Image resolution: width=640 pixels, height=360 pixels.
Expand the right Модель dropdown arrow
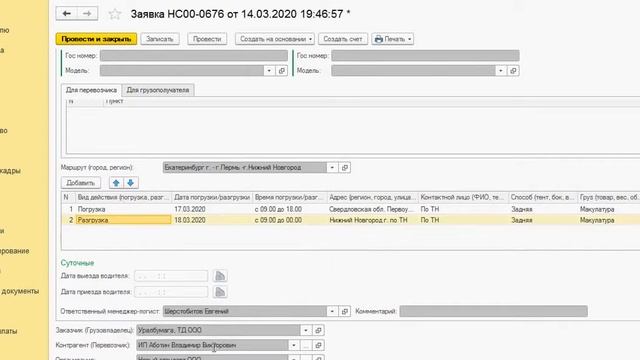coord(501,71)
